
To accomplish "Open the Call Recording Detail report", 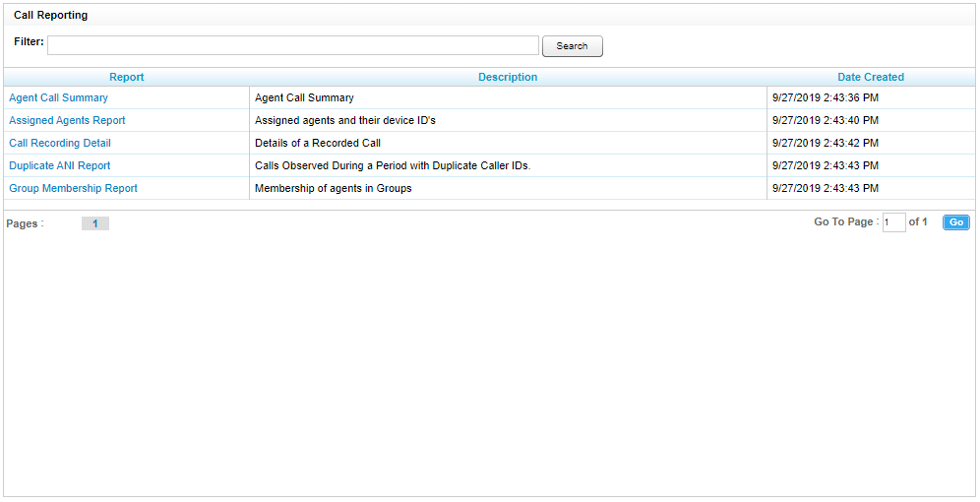I will [x=59, y=144].
